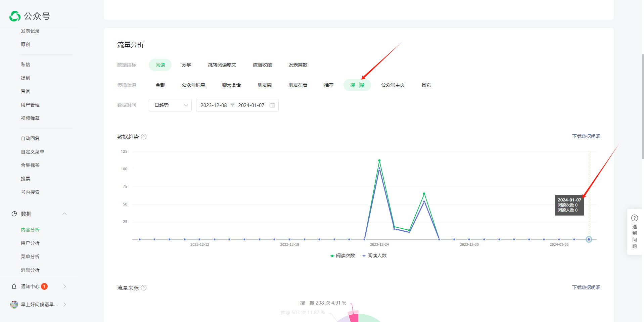644x322 pixels.
Task: Click the help icon beside 数据趋势
Action: coord(144,137)
